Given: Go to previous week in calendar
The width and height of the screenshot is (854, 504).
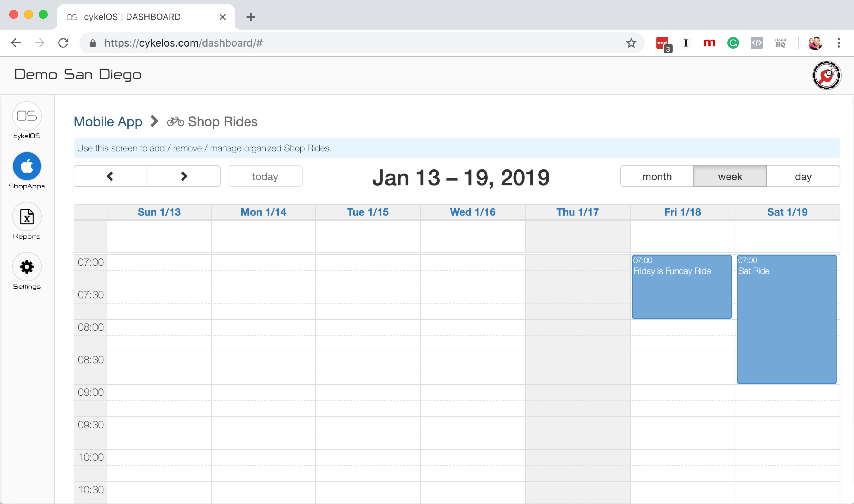Looking at the screenshot, I should pos(110,176).
